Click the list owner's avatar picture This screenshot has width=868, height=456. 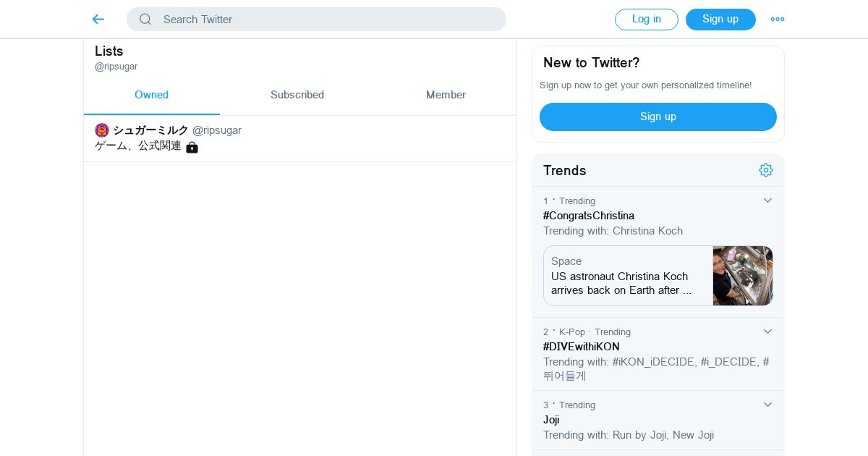tap(102, 130)
